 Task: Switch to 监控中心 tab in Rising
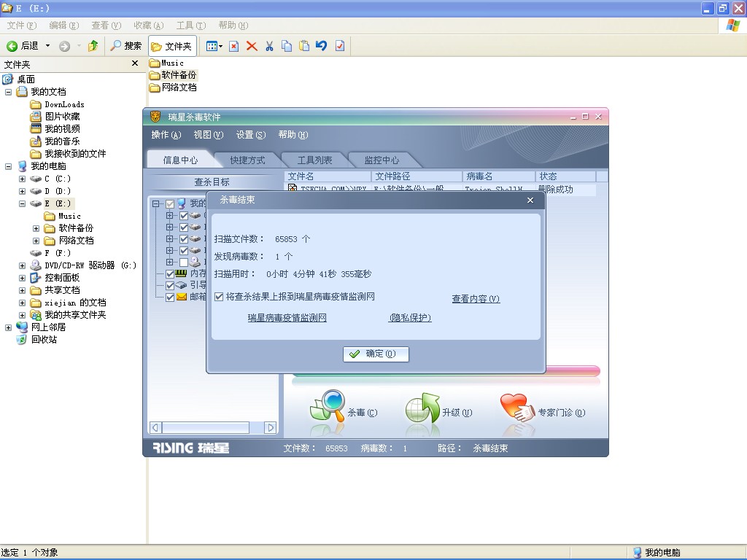point(382,160)
